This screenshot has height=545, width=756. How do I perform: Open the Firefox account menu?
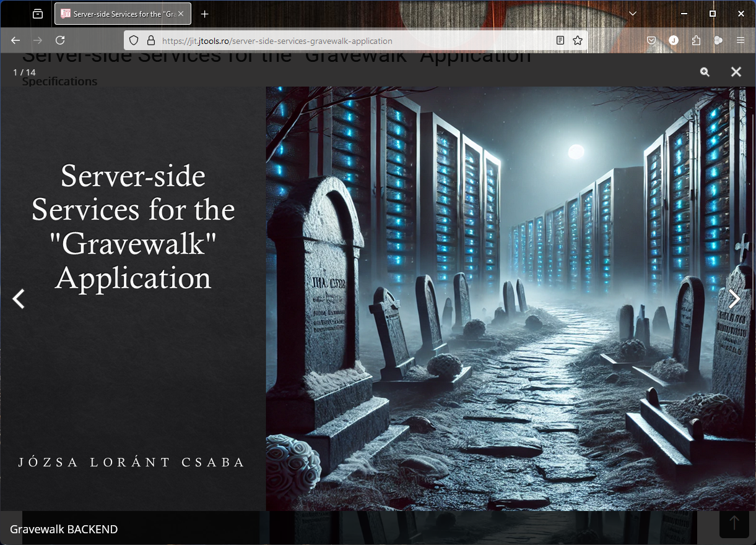tap(674, 40)
